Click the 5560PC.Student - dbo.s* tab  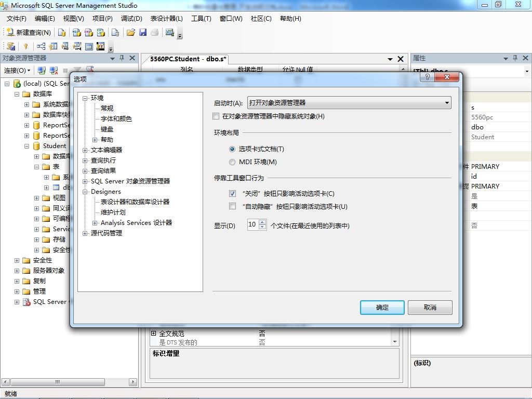click(x=188, y=59)
